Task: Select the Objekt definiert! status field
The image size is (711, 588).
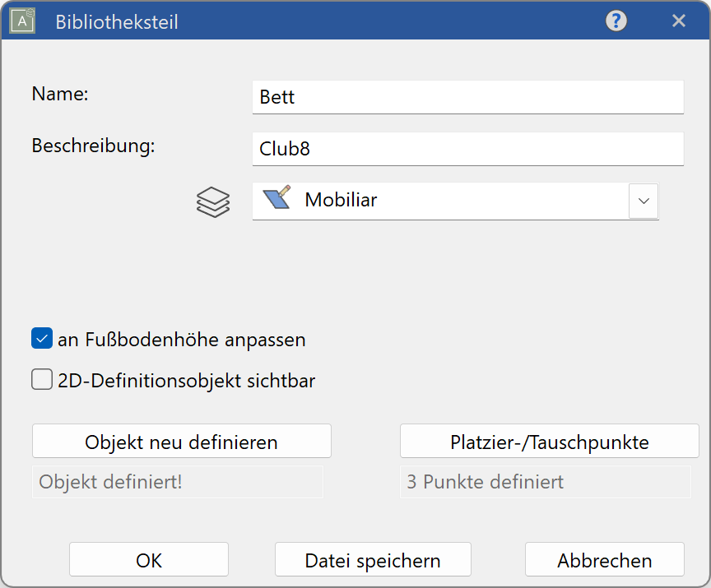Action: (x=178, y=482)
